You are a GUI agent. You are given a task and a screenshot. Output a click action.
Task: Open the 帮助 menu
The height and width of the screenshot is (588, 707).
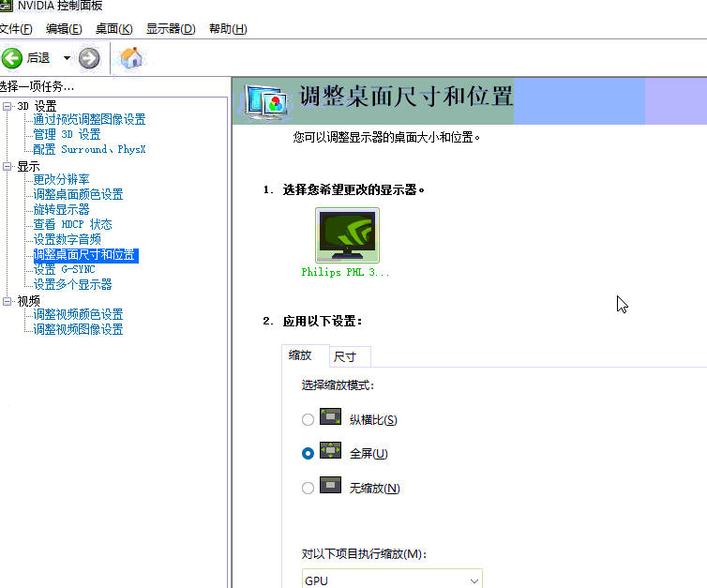tap(228, 29)
